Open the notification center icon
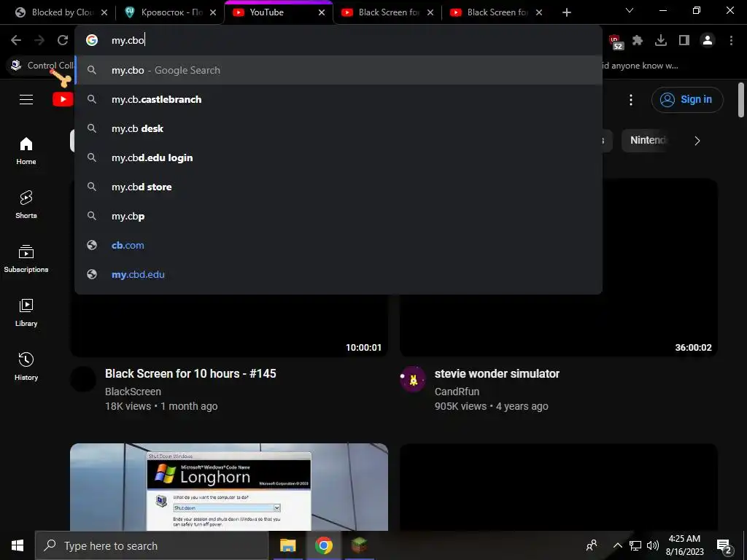 click(724, 546)
